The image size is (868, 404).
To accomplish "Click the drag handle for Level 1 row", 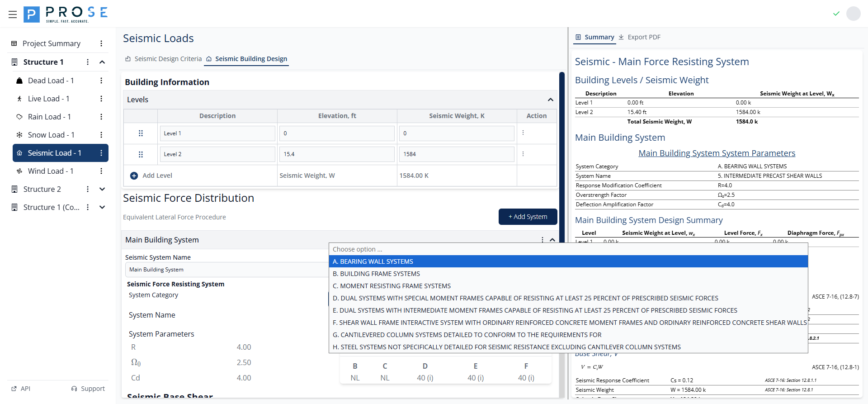I will [141, 133].
